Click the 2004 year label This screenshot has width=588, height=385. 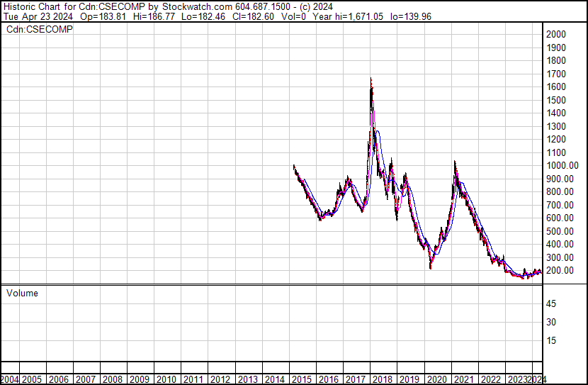point(10,379)
